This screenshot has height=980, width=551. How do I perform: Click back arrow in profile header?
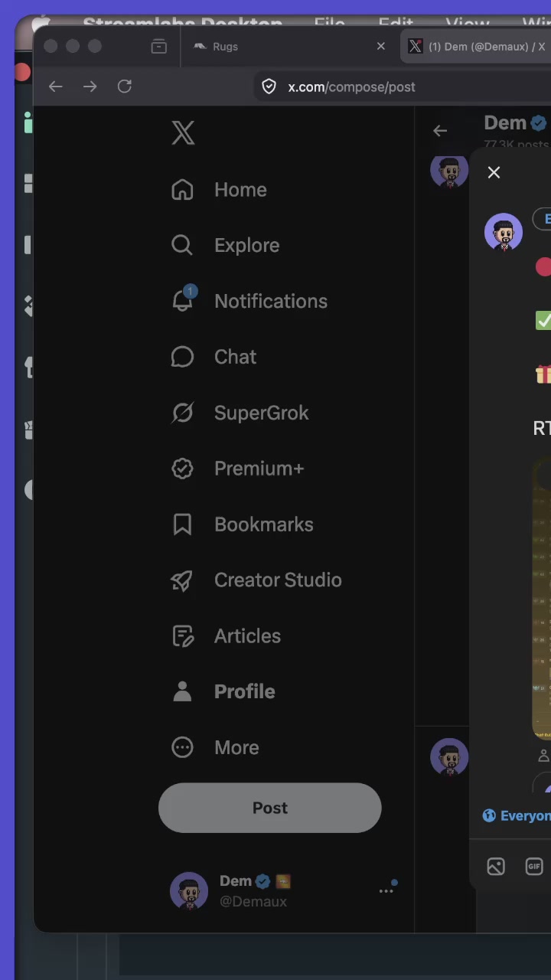click(x=440, y=131)
